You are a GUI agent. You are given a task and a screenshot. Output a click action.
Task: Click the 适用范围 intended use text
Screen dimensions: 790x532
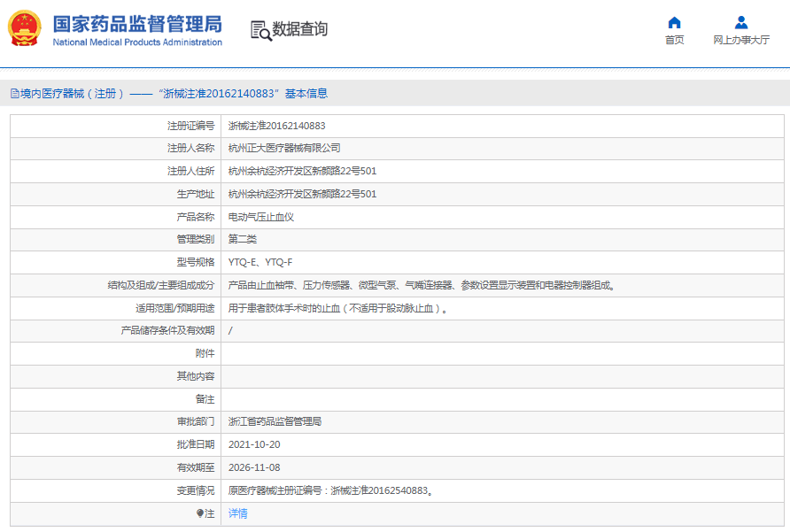coord(338,308)
